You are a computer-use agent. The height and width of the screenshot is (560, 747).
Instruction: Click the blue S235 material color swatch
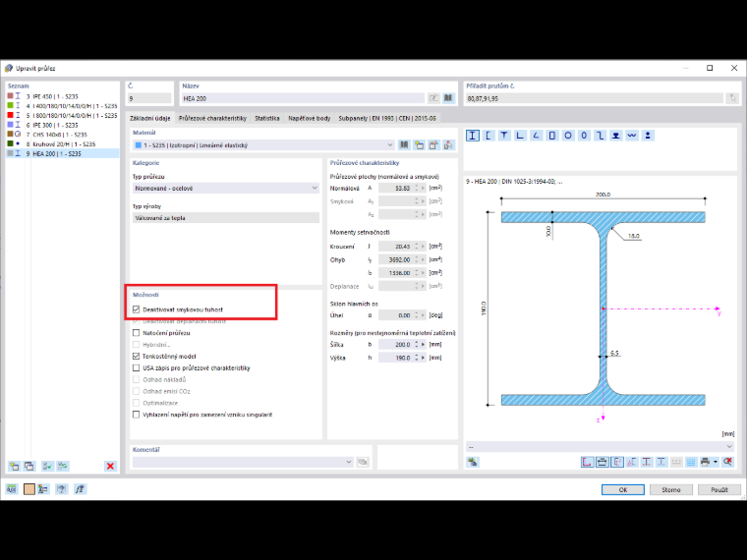(139, 145)
